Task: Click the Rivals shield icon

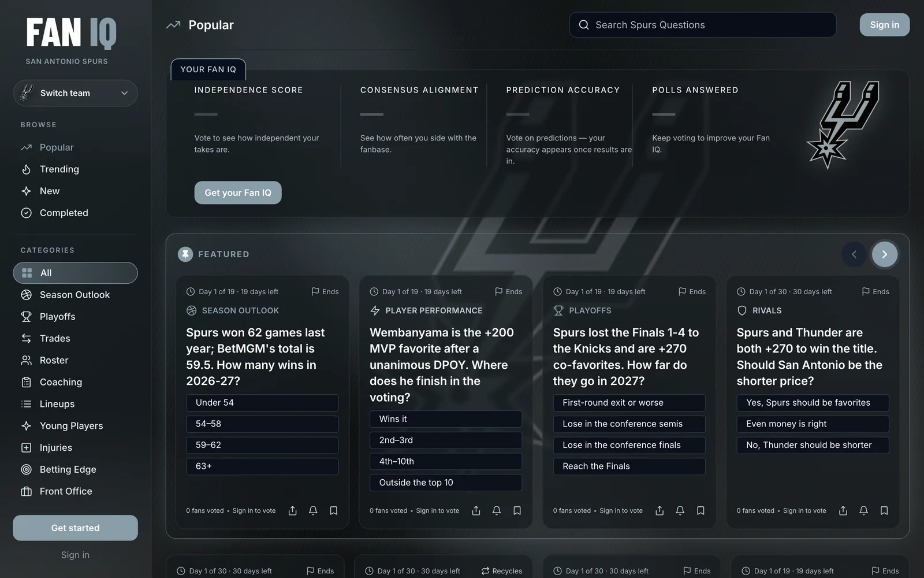Action: [x=742, y=310]
